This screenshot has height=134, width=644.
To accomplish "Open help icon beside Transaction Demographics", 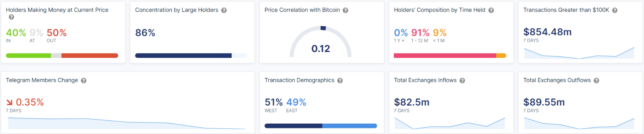I will (x=340, y=81).
